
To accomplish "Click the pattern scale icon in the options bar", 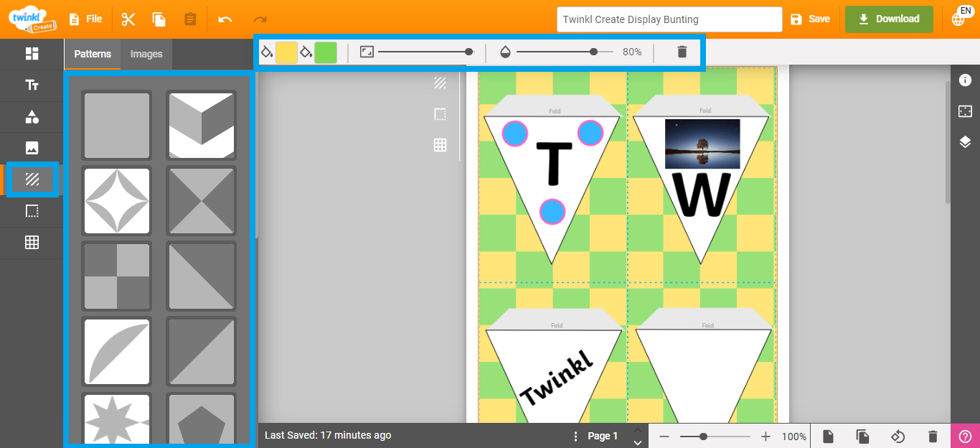I will 367,52.
